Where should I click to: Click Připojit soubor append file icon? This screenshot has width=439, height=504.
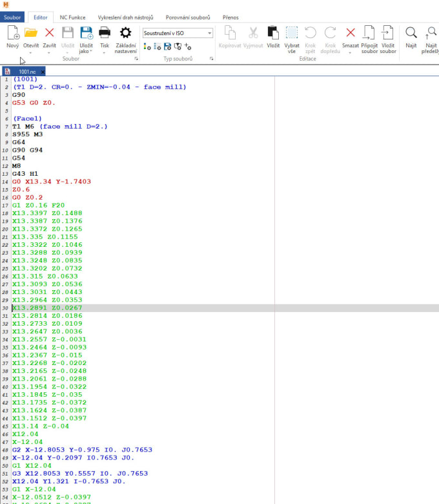click(x=369, y=33)
